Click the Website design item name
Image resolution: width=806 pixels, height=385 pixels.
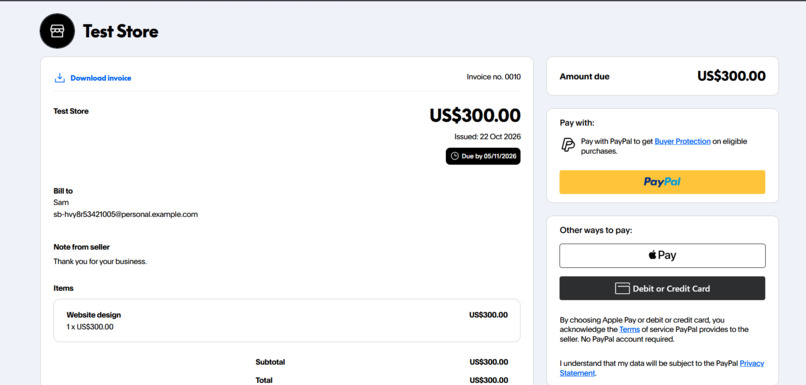(x=94, y=315)
